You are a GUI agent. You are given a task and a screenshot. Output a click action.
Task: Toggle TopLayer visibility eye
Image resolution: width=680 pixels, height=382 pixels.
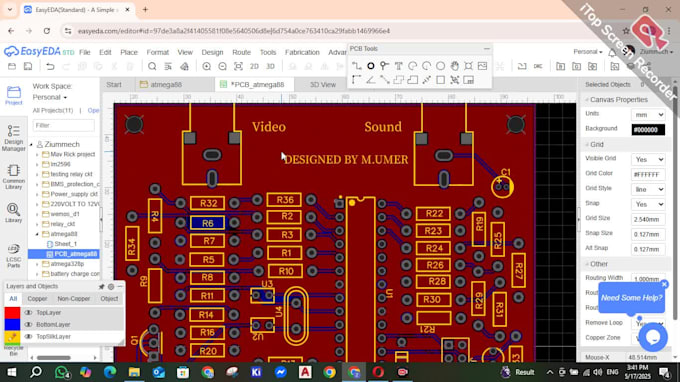pyautogui.click(x=28, y=313)
